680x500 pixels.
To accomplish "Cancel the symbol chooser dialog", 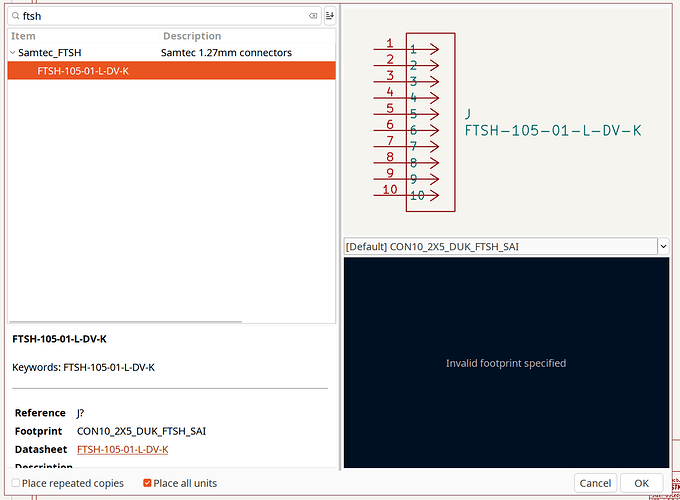I will click(595, 483).
